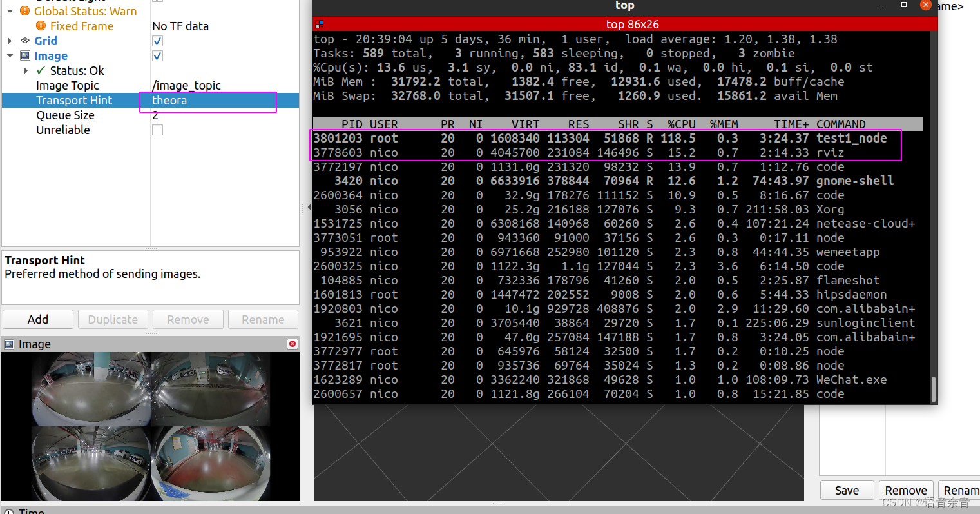Screen dimensions: 980x514
Task: Collapse the Image display item
Action: [10, 55]
